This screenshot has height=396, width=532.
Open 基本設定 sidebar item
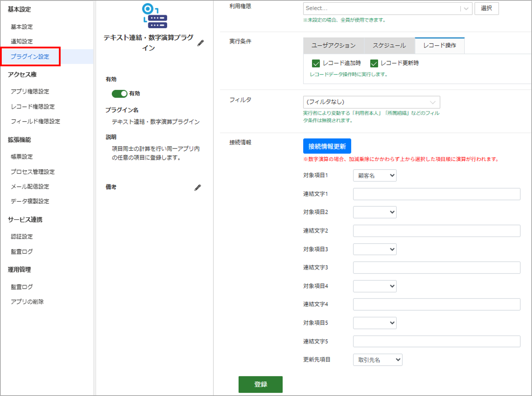22,27
